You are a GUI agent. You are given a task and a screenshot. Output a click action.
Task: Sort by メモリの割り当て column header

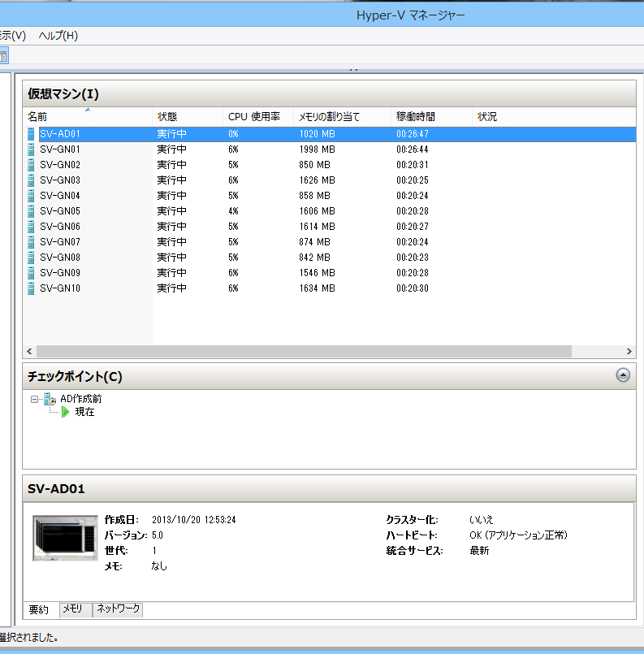[x=342, y=117]
